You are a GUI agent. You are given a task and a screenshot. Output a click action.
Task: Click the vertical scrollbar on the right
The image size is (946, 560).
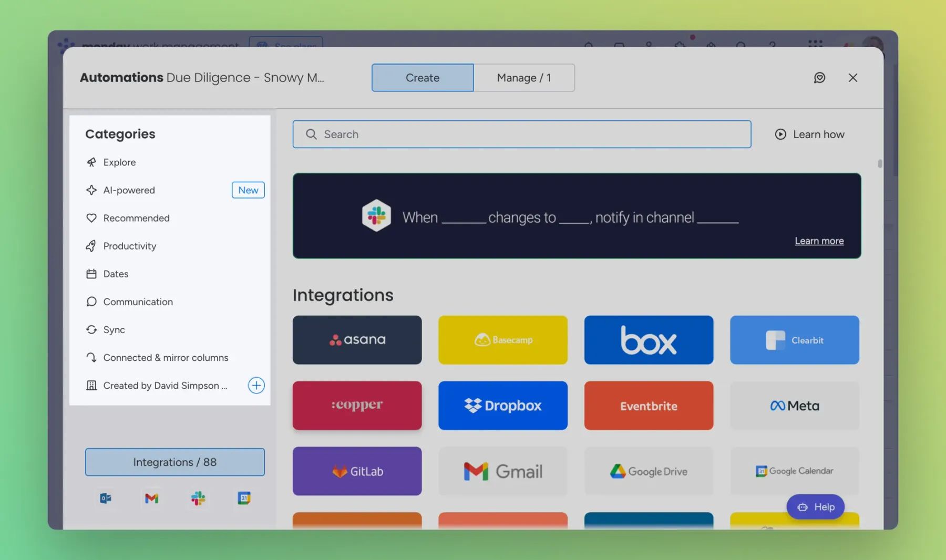click(879, 164)
